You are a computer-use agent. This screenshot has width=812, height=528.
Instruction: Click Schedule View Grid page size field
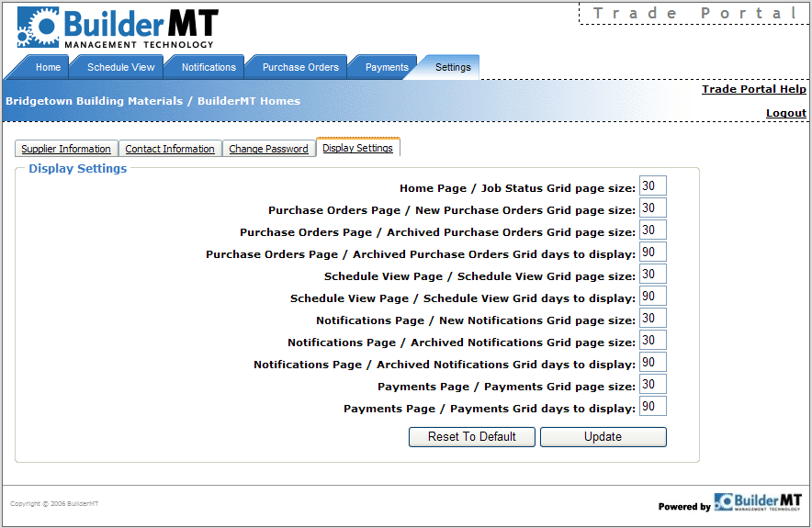652,274
